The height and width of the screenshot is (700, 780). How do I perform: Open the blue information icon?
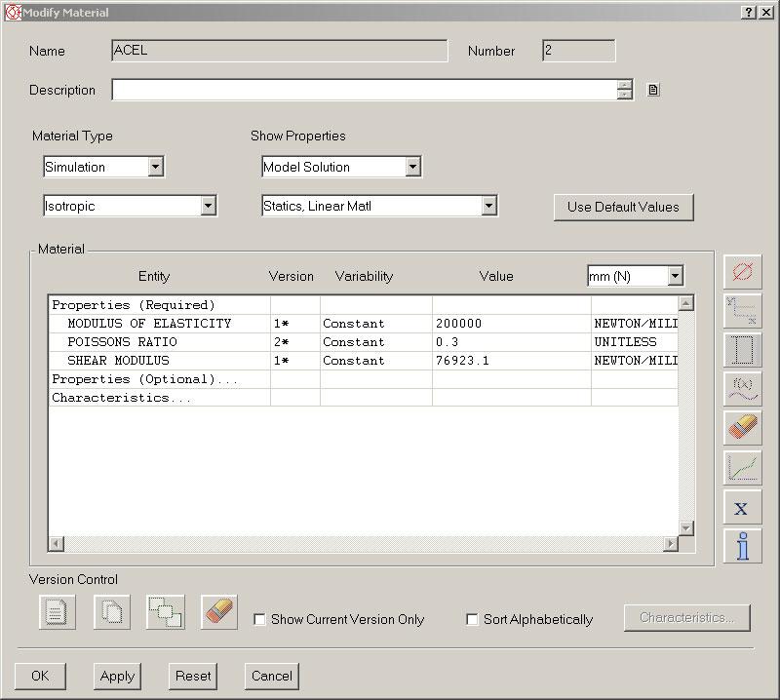[742, 546]
